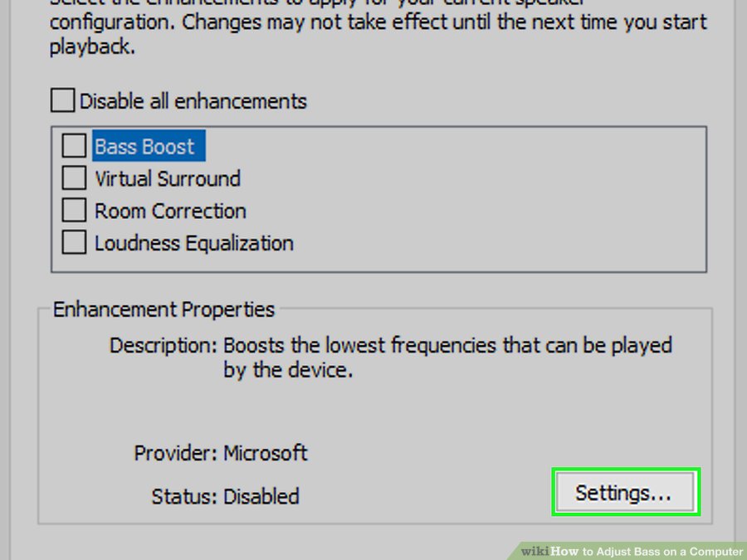Turn on Loudness Equalization checkbox
This screenshot has width=747, height=560.
(x=74, y=242)
